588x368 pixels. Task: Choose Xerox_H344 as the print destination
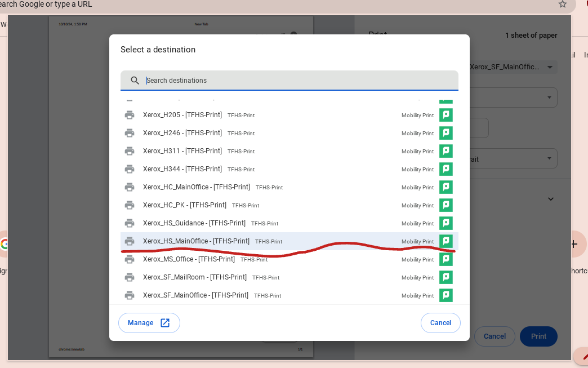point(289,169)
